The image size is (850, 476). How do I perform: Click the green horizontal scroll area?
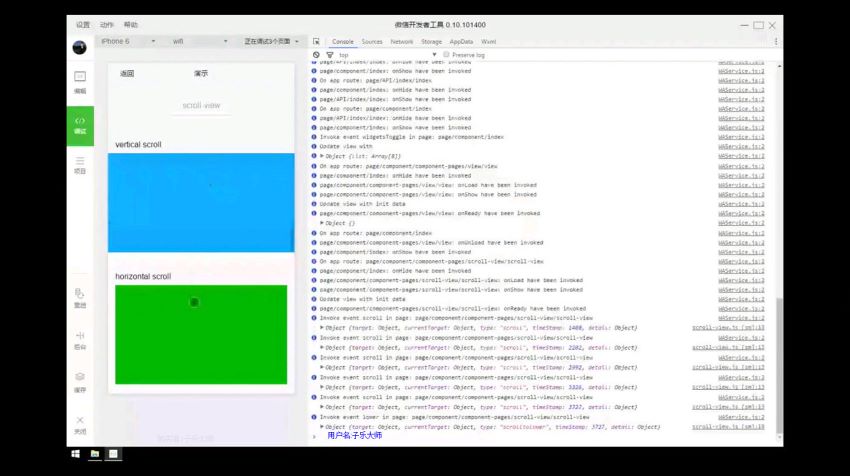tap(201, 335)
